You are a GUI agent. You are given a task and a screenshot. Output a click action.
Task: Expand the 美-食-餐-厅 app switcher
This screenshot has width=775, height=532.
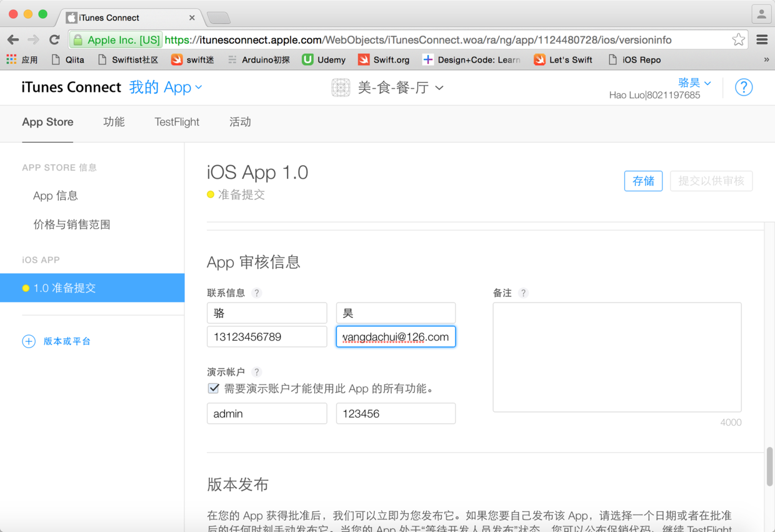401,88
